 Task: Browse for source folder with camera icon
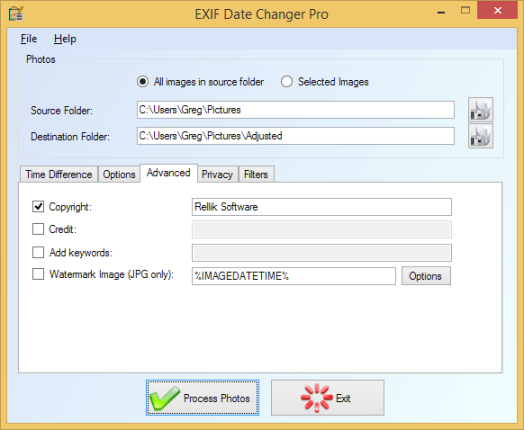[x=480, y=110]
